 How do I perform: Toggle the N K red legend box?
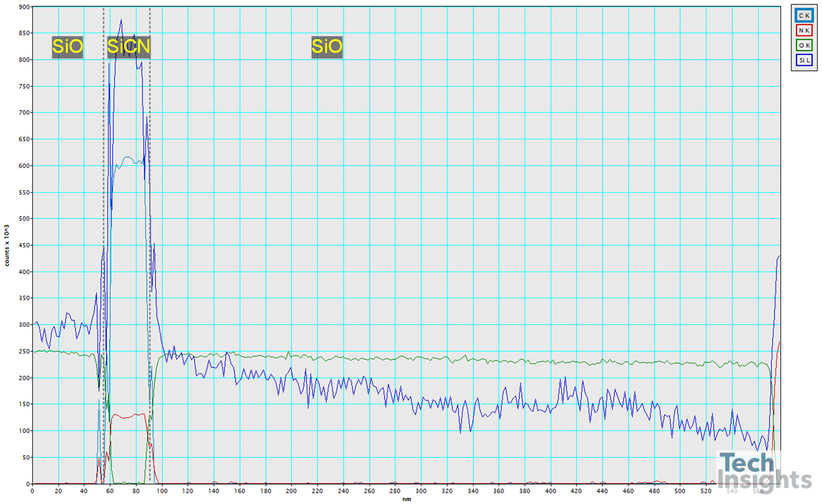pos(803,30)
